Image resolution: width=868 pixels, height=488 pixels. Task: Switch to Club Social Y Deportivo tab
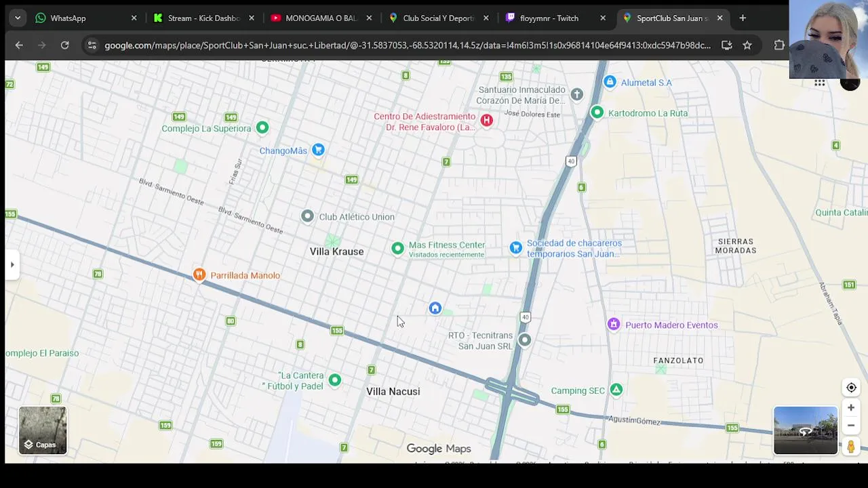click(437, 18)
